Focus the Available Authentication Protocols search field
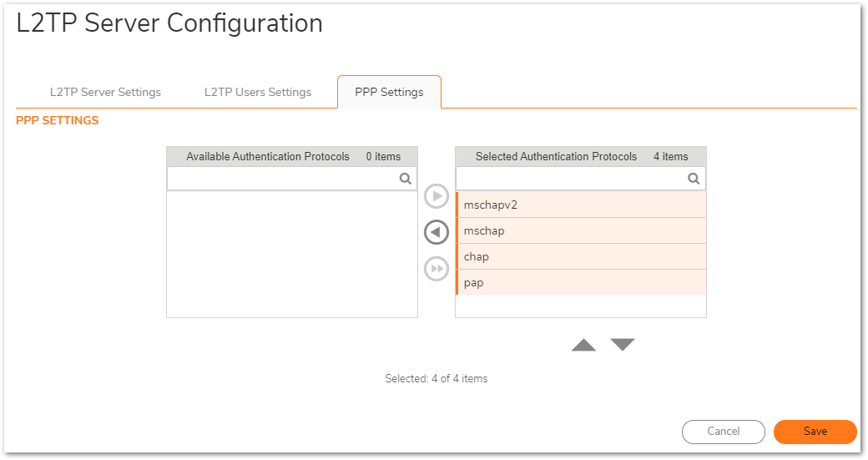868x460 pixels. pyautogui.click(x=281, y=179)
